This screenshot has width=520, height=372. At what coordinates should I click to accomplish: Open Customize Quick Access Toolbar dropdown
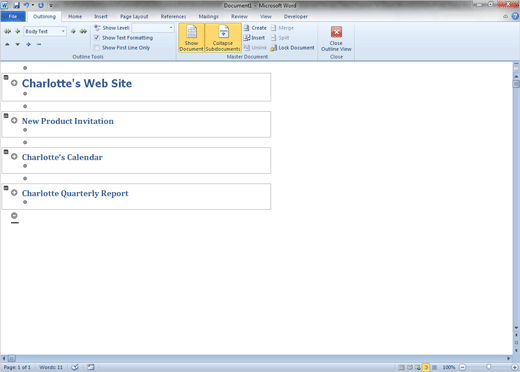(51, 5)
